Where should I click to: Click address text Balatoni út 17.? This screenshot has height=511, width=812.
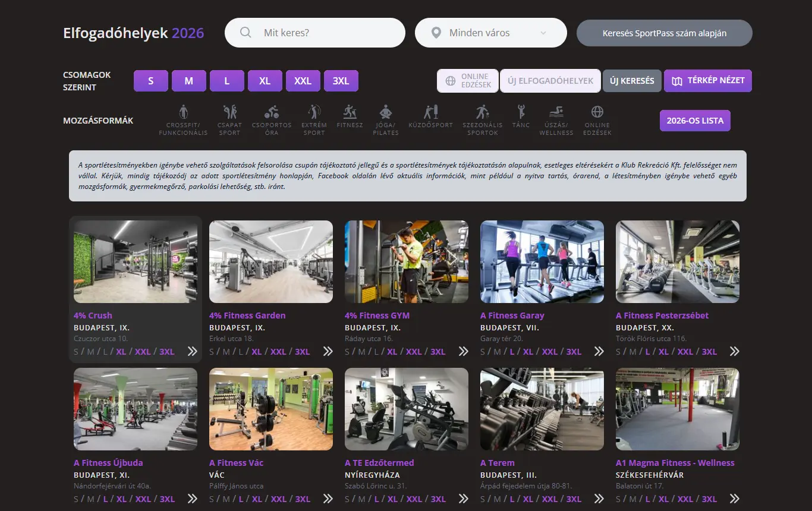(x=639, y=486)
